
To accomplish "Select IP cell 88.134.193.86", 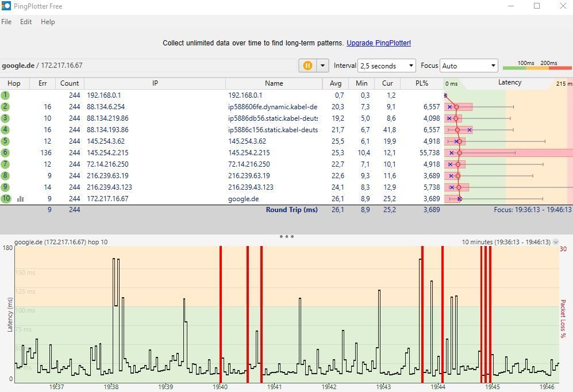I will tap(107, 130).
